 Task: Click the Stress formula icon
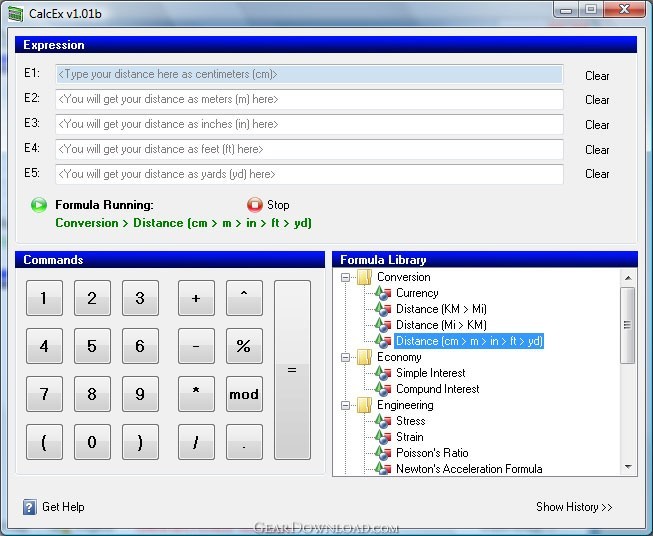[x=383, y=421]
